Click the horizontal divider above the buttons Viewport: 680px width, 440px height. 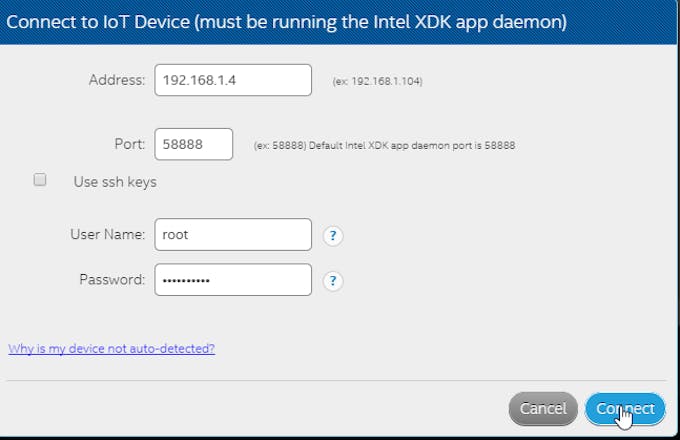point(336,381)
